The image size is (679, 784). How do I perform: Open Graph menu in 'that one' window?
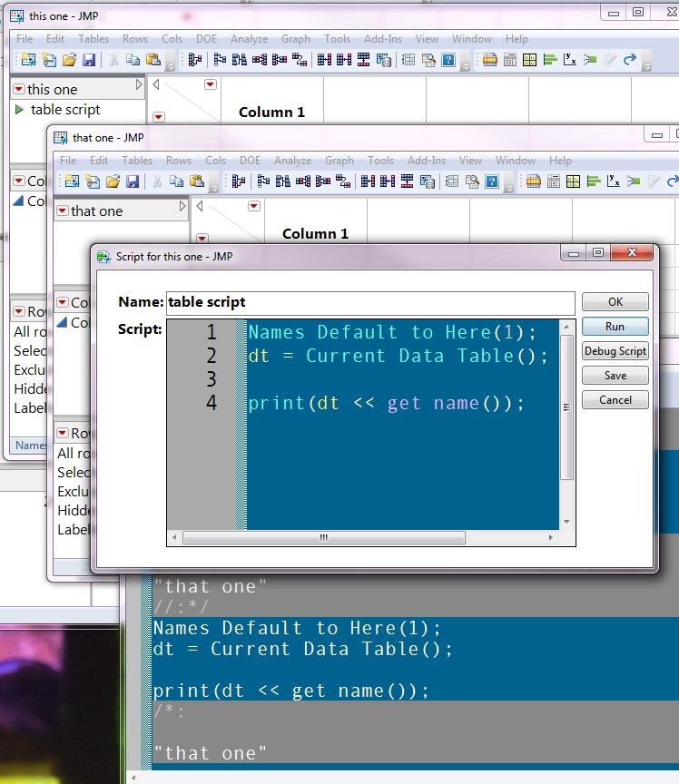tap(339, 160)
